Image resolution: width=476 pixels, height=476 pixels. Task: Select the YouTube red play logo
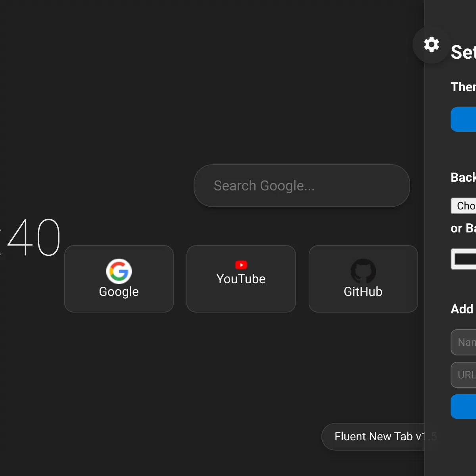(x=241, y=265)
